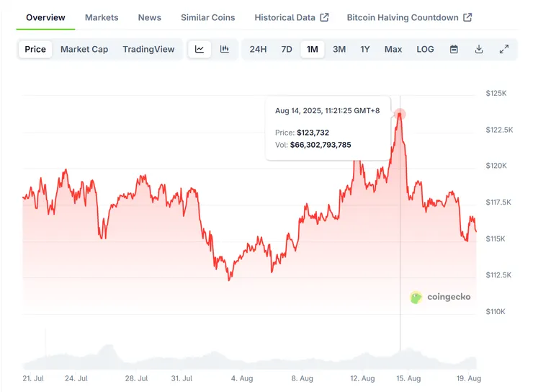Screen dimensions: 533x392
Task: Select the Max time range
Action: 393,49
